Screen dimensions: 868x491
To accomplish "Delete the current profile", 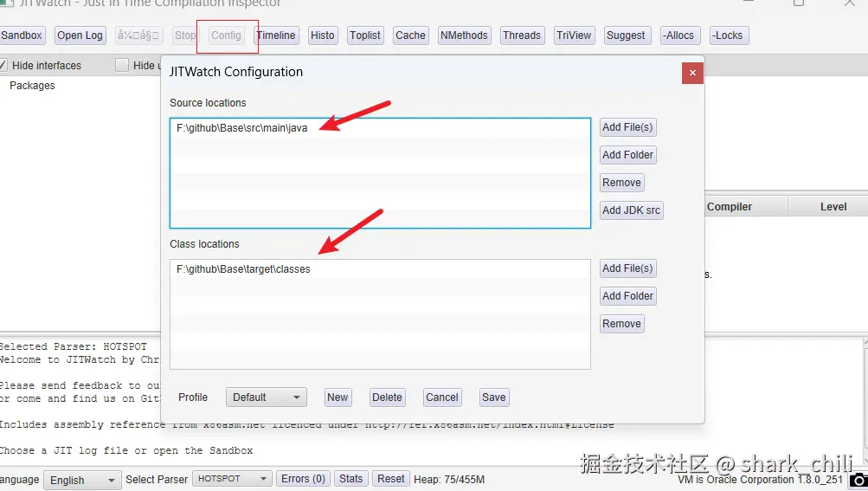I will pos(388,397).
